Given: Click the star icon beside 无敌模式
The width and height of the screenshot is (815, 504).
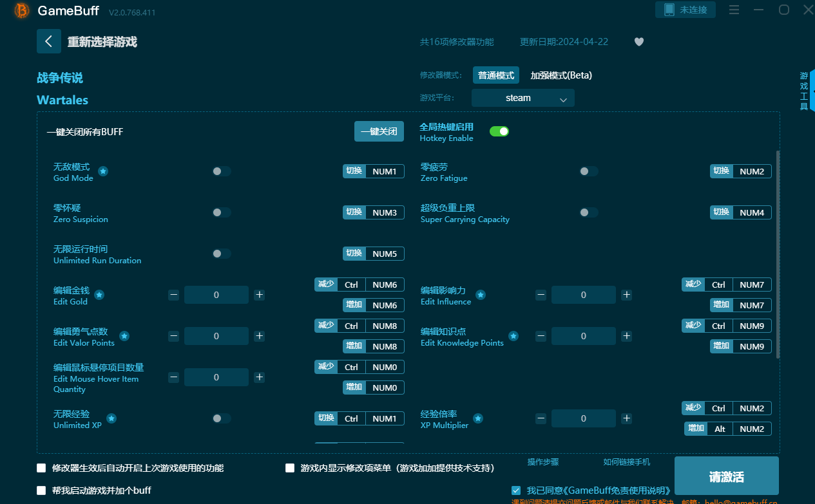Looking at the screenshot, I should [103, 171].
